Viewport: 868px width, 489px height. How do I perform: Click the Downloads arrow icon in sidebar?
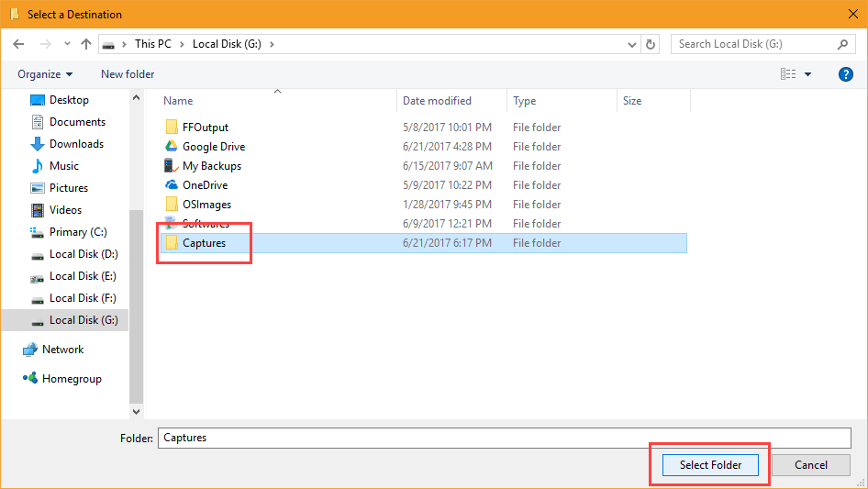click(x=37, y=144)
